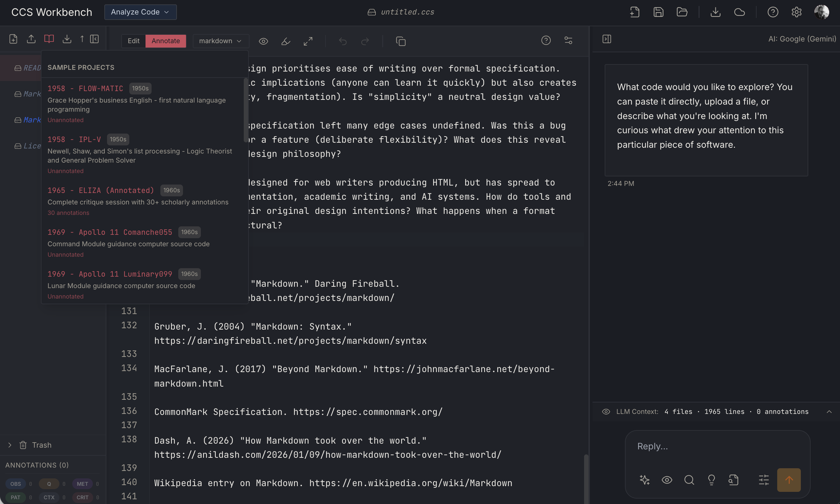Open the markdown language dropdown
The image size is (840, 504).
[x=220, y=41]
